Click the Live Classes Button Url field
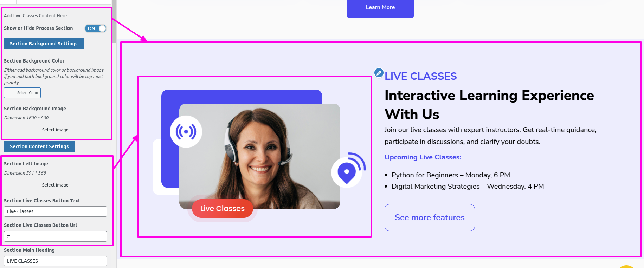This screenshot has width=644, height=268. [55, 236]
